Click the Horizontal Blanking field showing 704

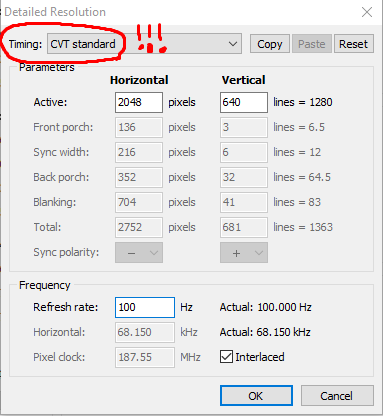click(x=139, y=202)
